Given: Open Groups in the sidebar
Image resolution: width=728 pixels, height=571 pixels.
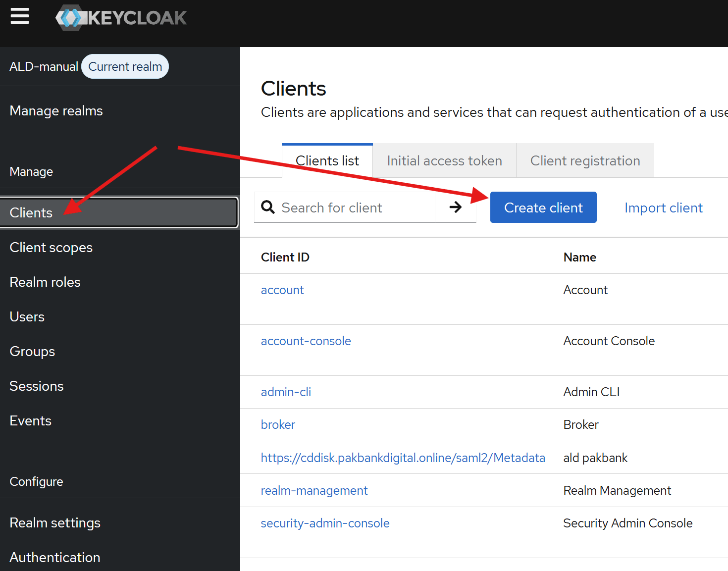Looking at the screenshot, I should (x=32, y=351).
